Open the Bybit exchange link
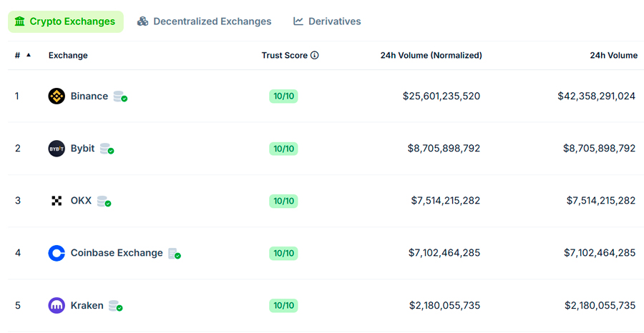This screenshot has height=333, width=644. (x=82, y=149)
